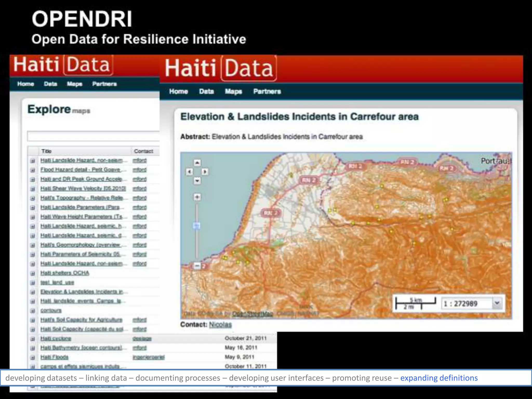Open the test_land_use map link

57,282
